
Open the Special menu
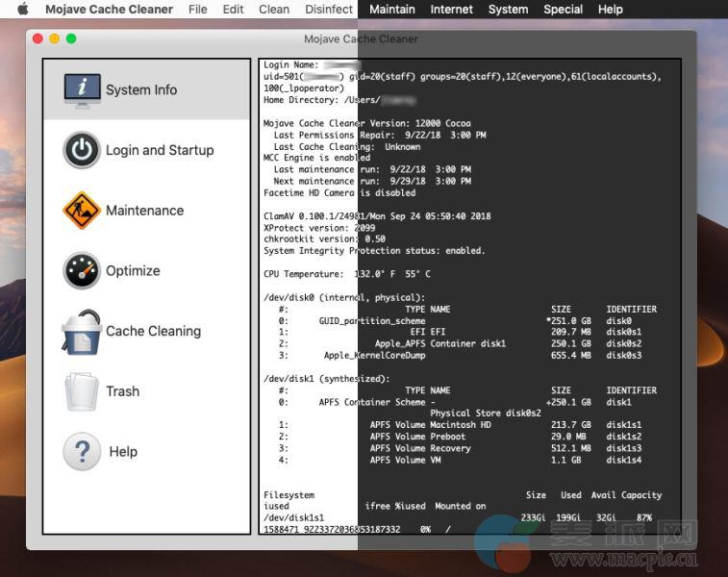[564, 10]
